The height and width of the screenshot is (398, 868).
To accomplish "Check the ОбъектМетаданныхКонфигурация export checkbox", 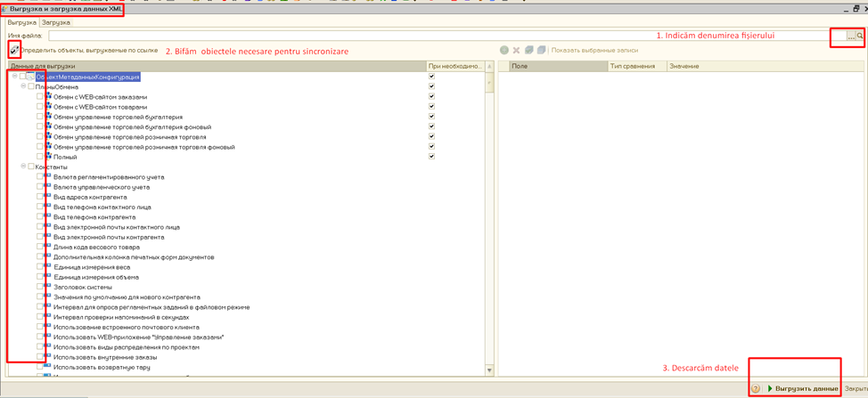I will 22,77.
